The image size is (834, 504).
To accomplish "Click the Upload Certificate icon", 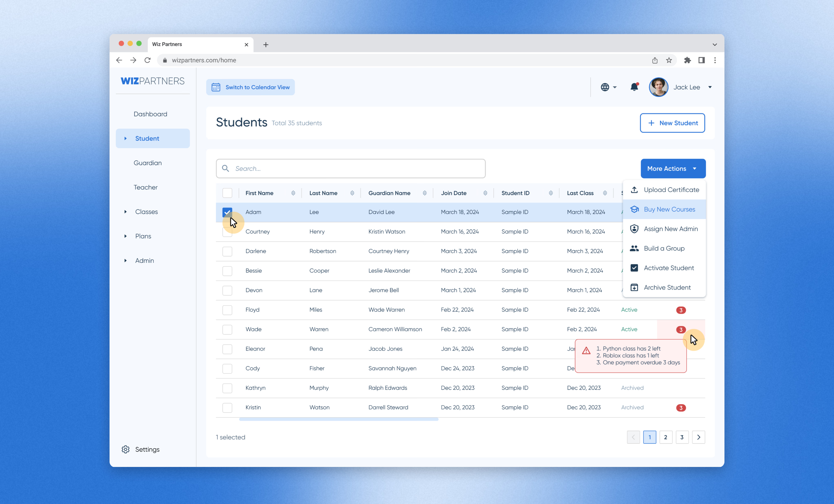I will point(634,190).
